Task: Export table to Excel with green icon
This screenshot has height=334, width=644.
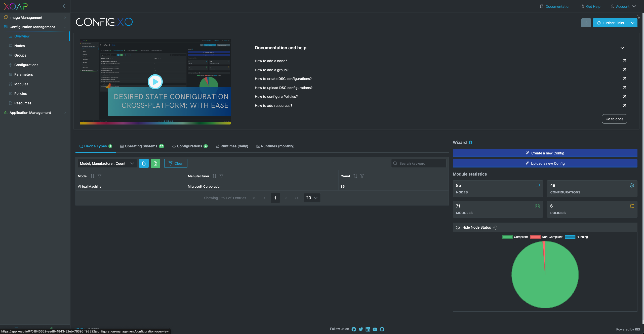Action: [155, 163]
